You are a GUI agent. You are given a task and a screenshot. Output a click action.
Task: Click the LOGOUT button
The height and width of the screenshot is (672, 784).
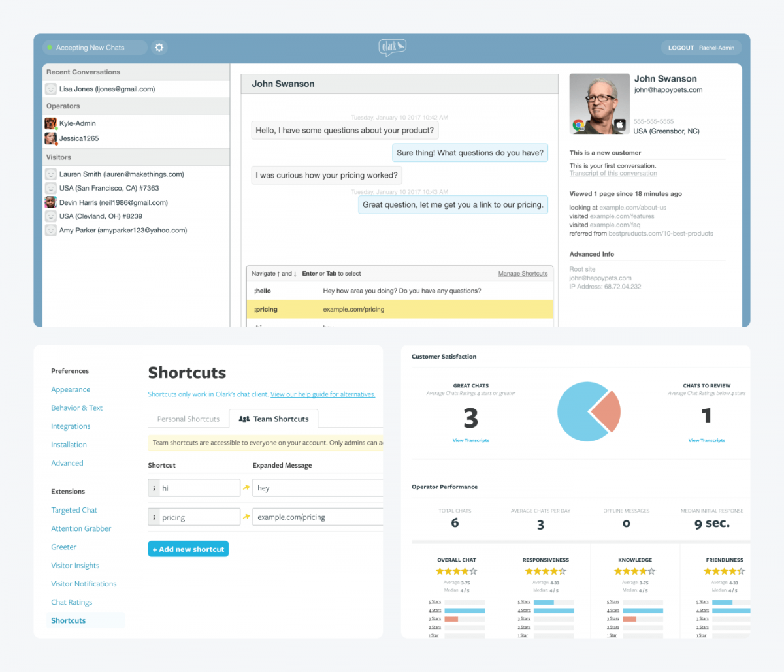pos(681,48)
